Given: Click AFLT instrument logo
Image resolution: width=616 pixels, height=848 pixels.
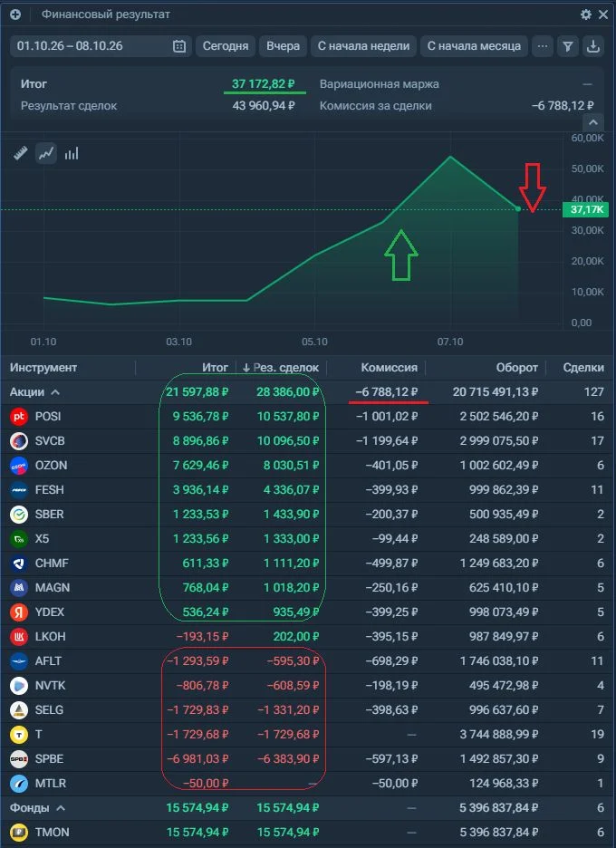Looking at the screenshot, I should [19, 660].
